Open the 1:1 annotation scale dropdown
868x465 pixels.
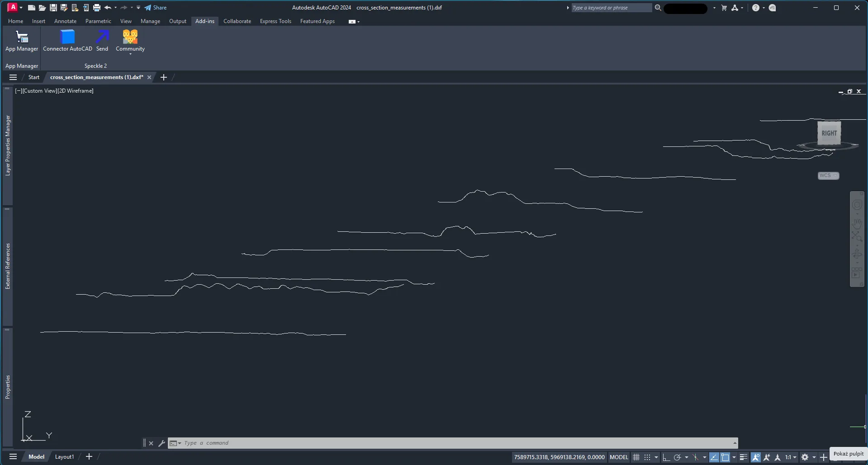(790, 457)
